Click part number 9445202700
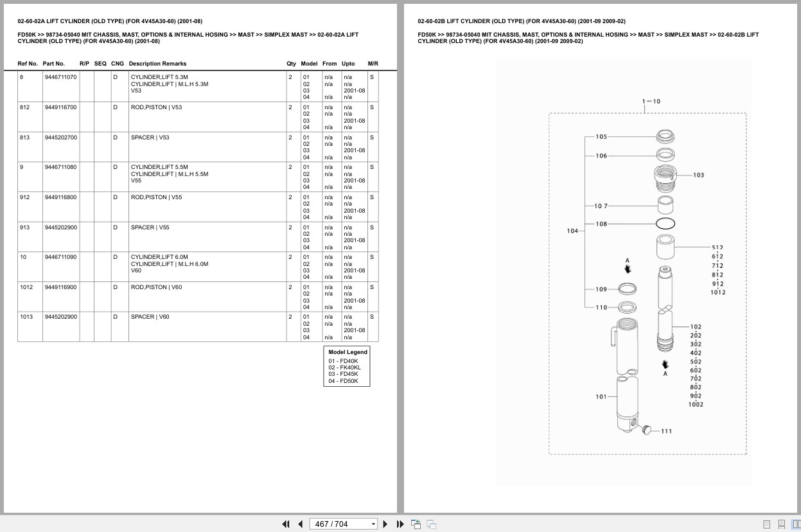Screen dimensions: 801x532 [x=60, y=137]
